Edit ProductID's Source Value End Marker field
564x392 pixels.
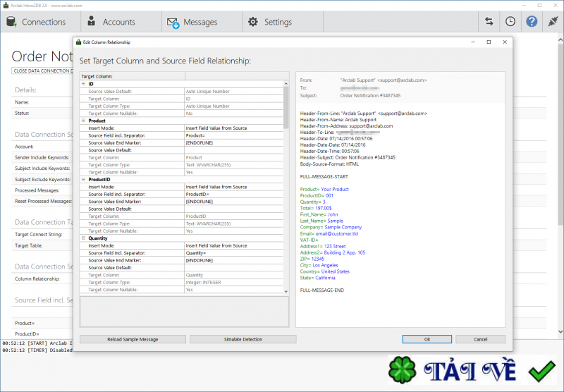click(233, 201)
